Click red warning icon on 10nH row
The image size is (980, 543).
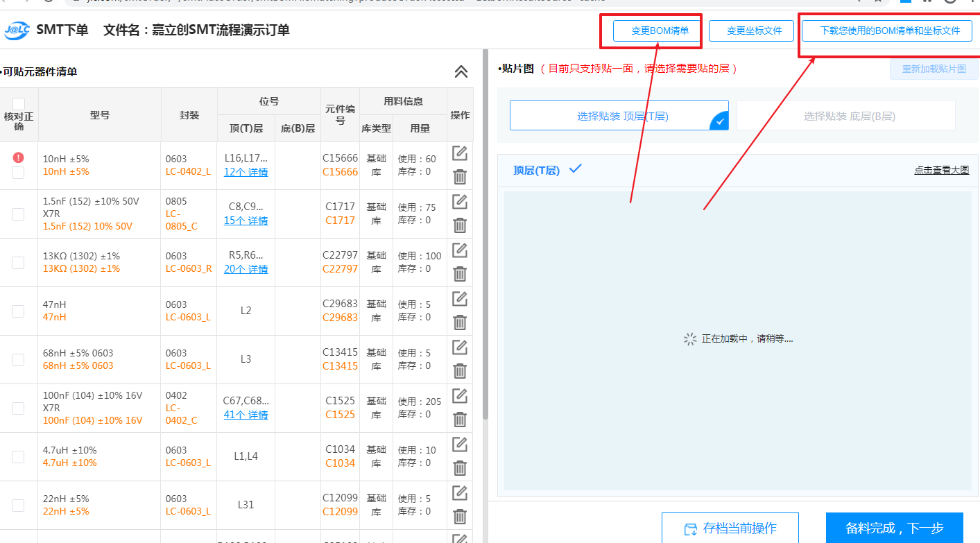[x=18, y=157]
